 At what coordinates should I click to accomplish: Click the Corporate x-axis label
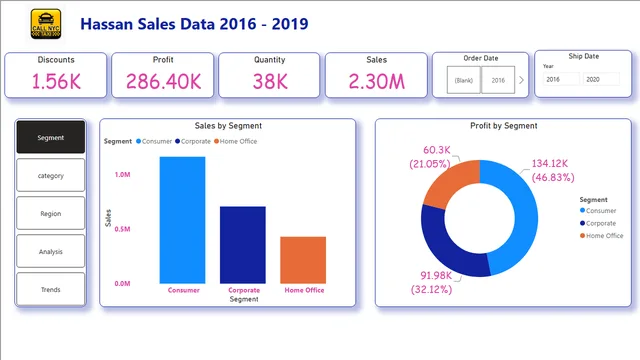(x=244, y=290)
